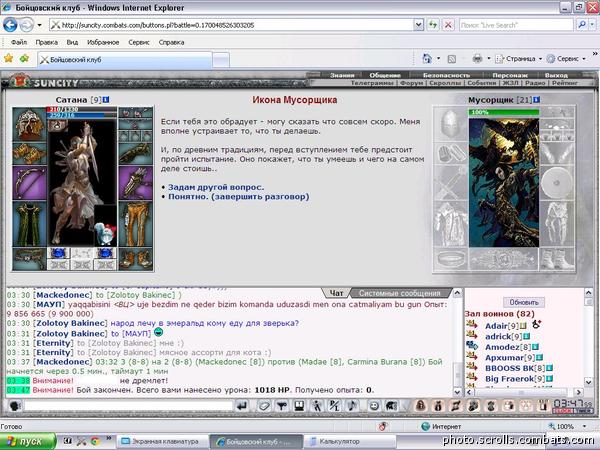Image resolution: width=600 pixels, height=450 pixels.
Task: Click the smiley icon in chat toolbar
Action: click(373, 406)
